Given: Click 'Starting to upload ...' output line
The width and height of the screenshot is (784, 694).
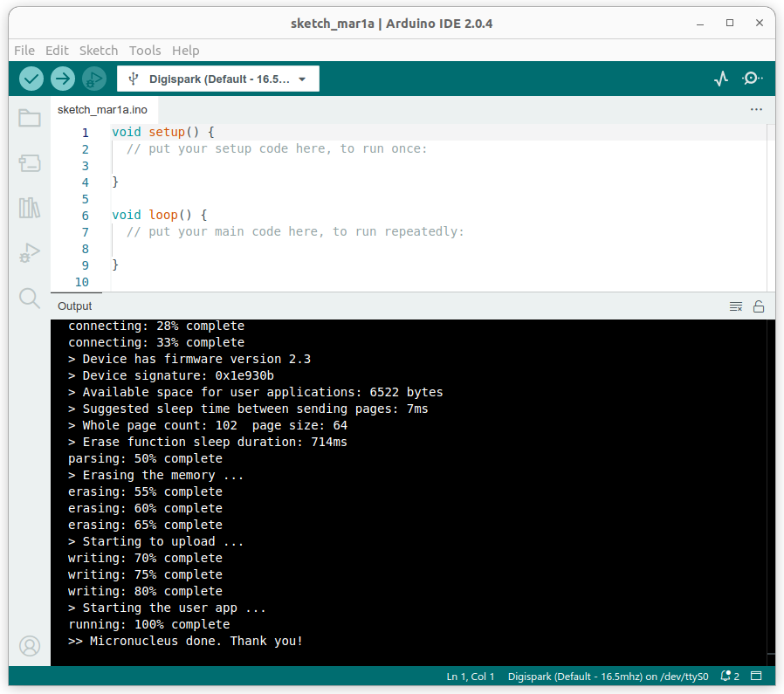Looking at the screenshot, I should coord(156,541).
